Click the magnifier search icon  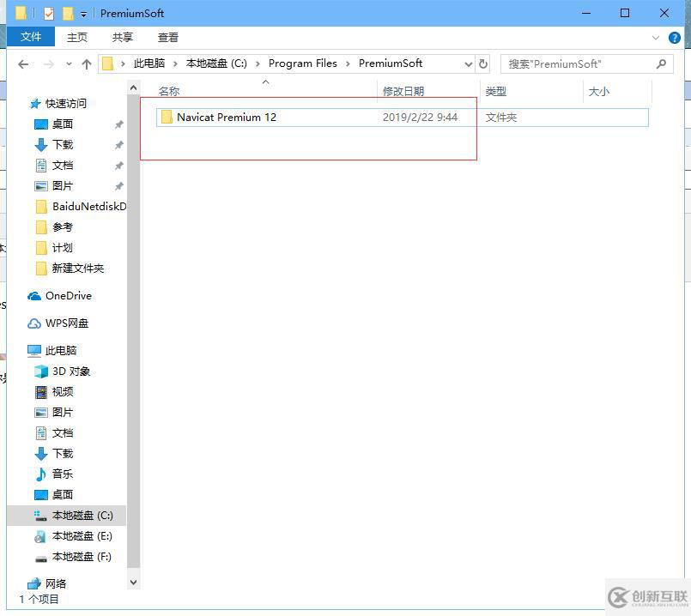click(x=661, y=63)
